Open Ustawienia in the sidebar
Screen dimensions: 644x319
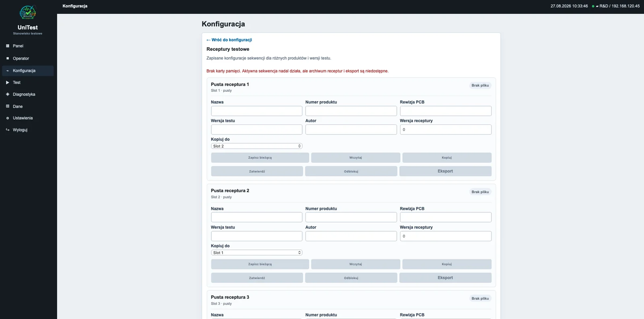pos(28,118)
